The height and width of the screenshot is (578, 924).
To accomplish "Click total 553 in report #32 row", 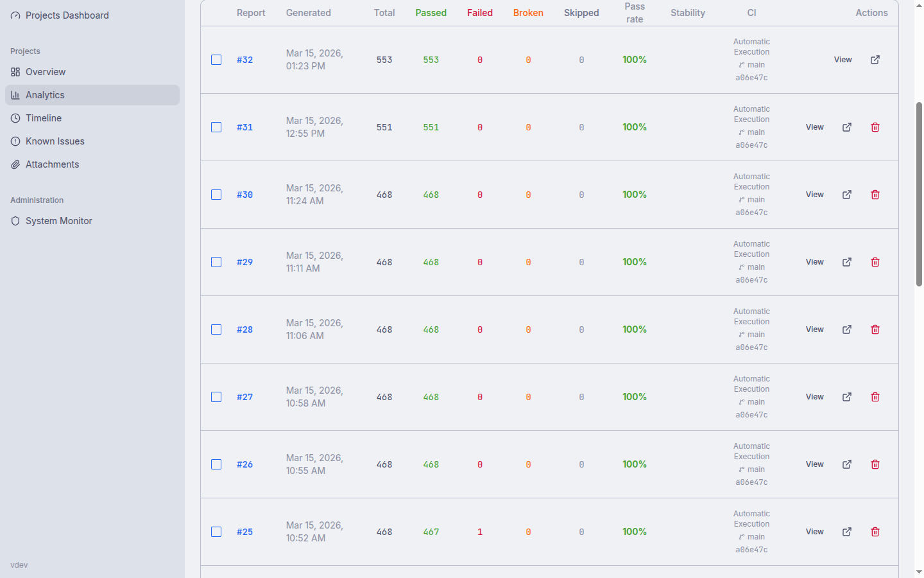I will pyautogui.click(x=384, y=60).
